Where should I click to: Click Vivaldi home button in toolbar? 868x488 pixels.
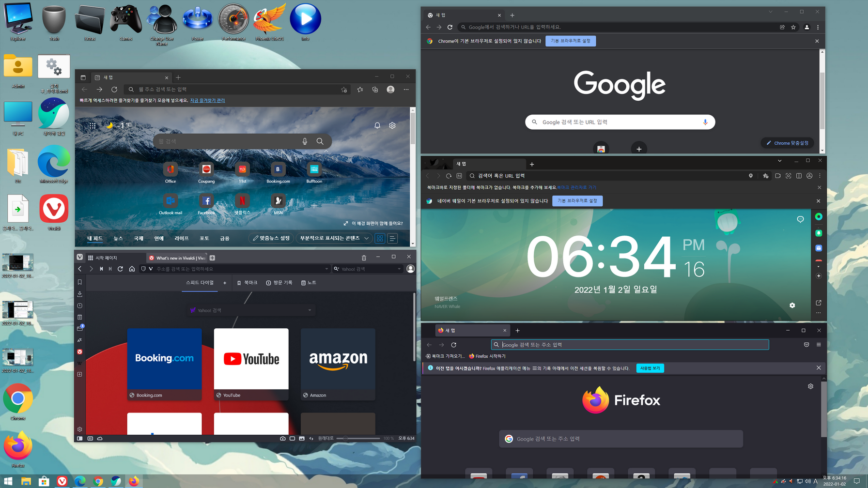[132, 269]
